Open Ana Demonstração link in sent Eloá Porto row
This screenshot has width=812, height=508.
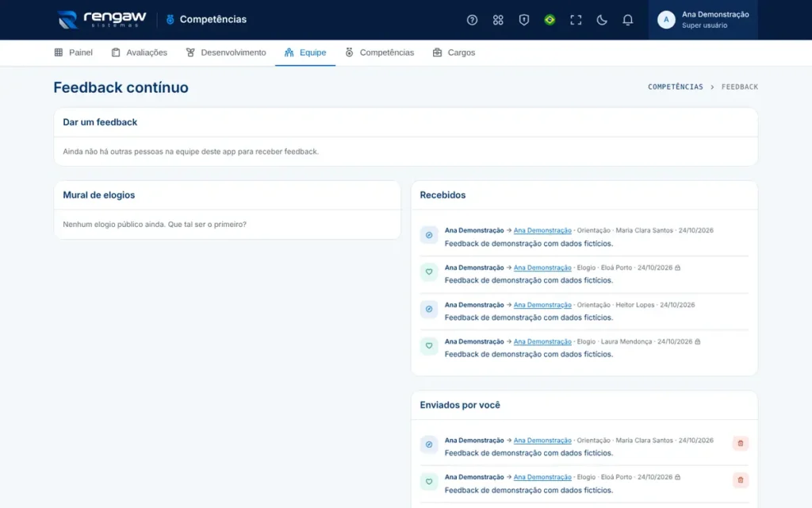coord(542,477)
